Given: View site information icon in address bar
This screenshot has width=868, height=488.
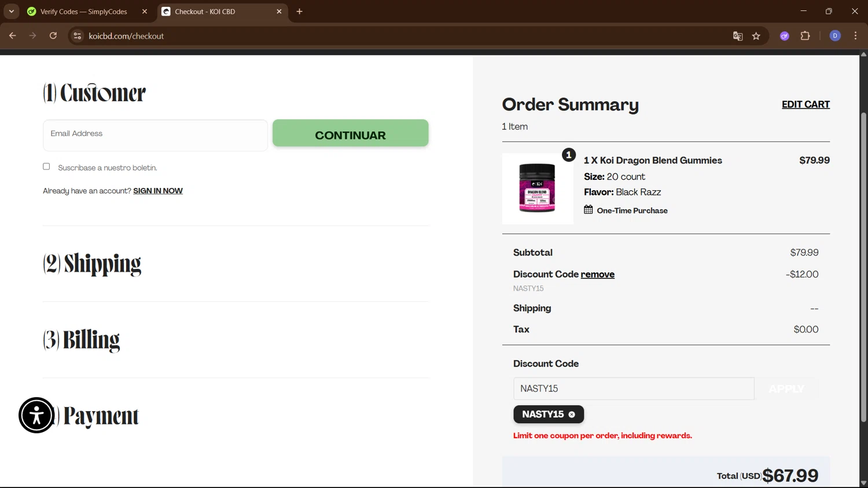Looking at the screenshot, I should [77, 36].
